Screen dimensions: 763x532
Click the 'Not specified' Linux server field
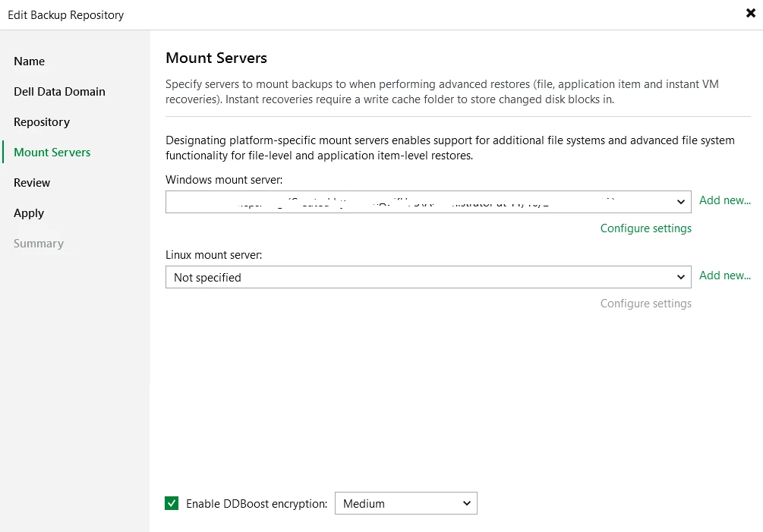pos(418,277)
